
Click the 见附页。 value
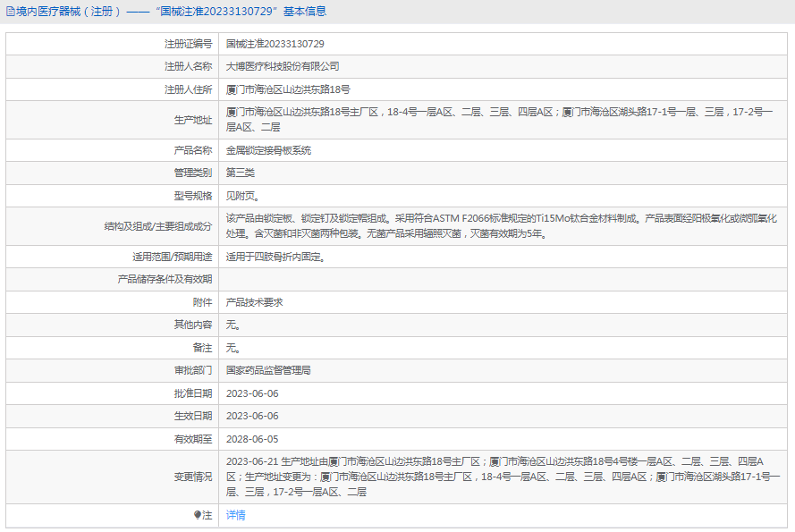coord(243,197)
